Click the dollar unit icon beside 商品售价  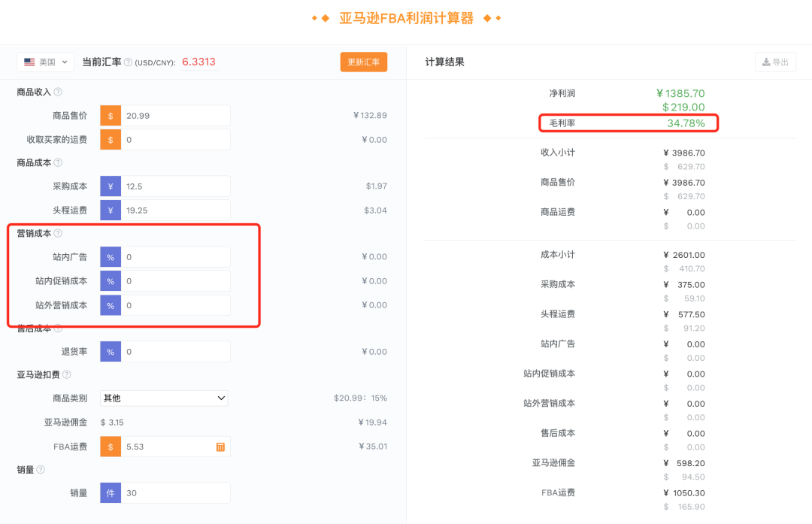[x=111, y=116]
